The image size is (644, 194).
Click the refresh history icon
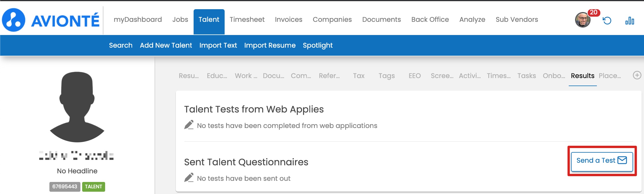pyautogui.click(x=607, y=21)
